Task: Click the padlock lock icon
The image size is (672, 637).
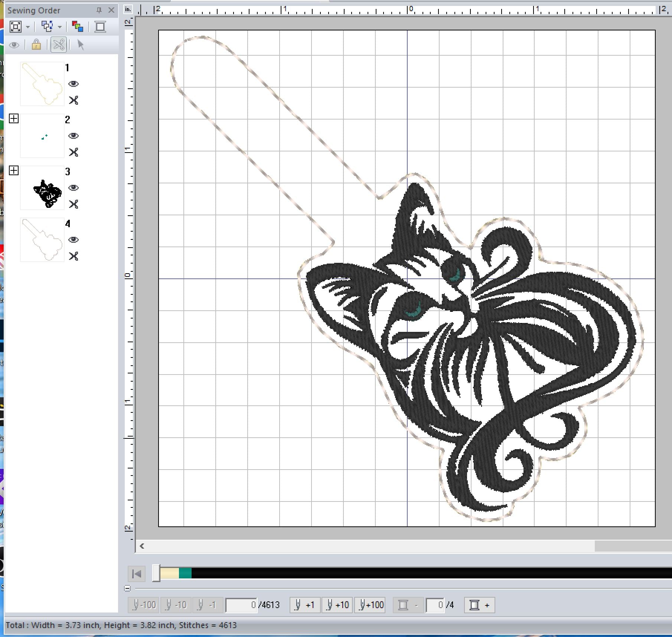Action: click(x=36, y=45)
